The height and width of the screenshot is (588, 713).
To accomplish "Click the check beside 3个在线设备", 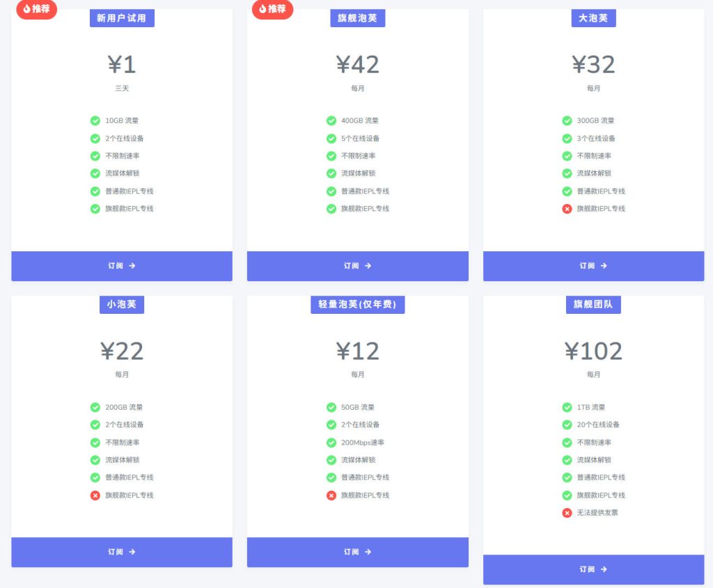I will 567,138.
